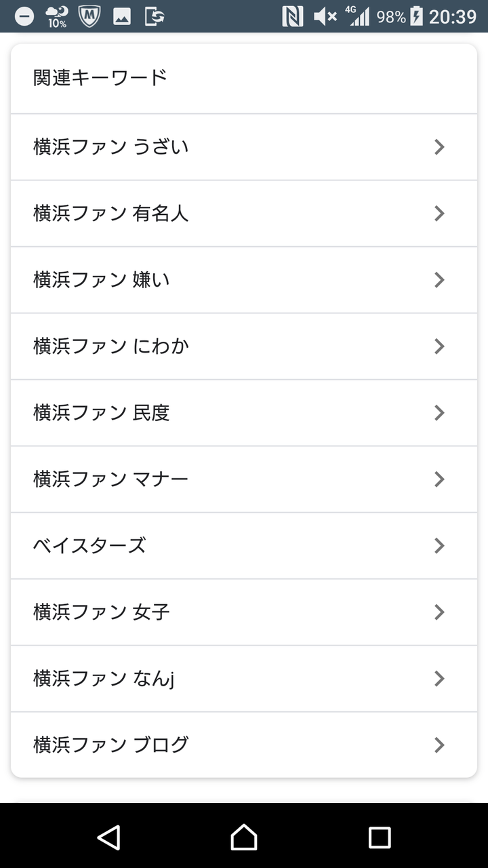Tap the muted volume status icon
This screenshot has width=488, height=868.
point(325,16)
